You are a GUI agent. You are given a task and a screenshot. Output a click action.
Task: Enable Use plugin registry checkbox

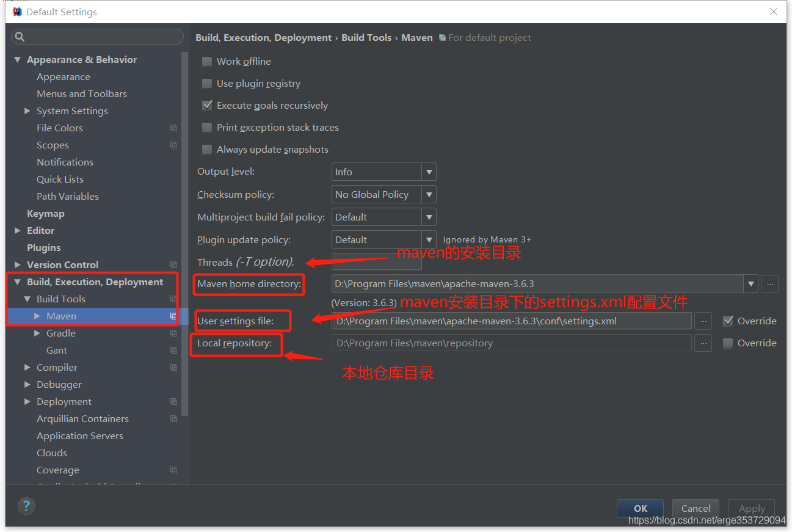pyautogui.click(x=207, y=83)
